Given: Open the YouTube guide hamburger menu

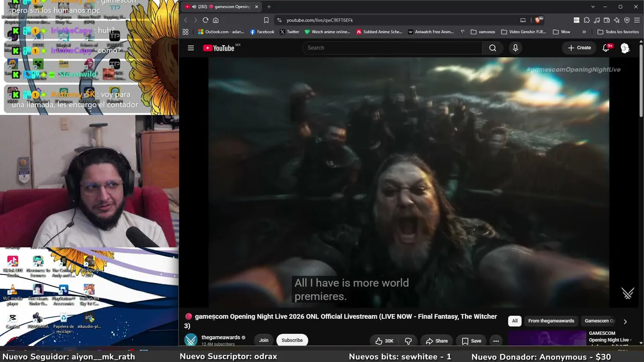Looking at the screenshot, I should click(191, 48).
